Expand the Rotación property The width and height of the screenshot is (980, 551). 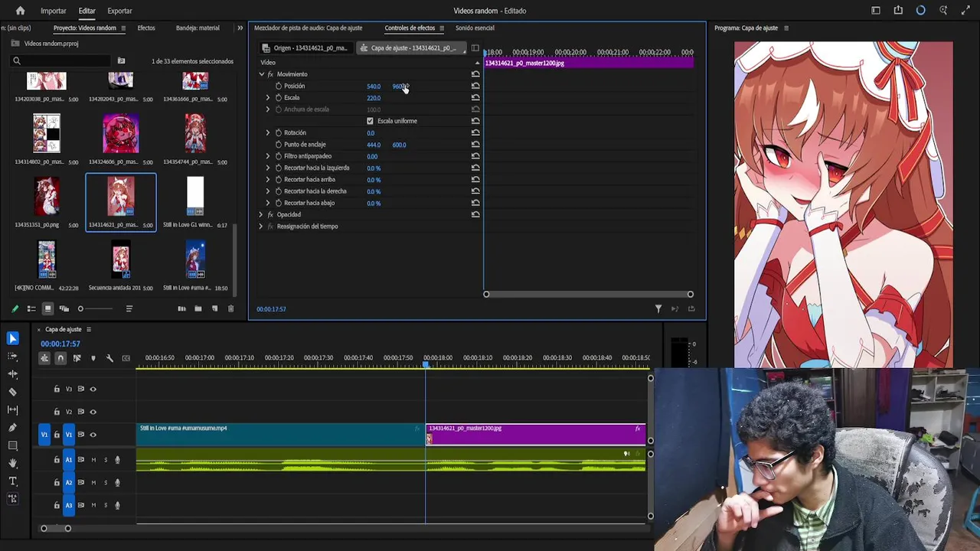click(x=268, y=132)
